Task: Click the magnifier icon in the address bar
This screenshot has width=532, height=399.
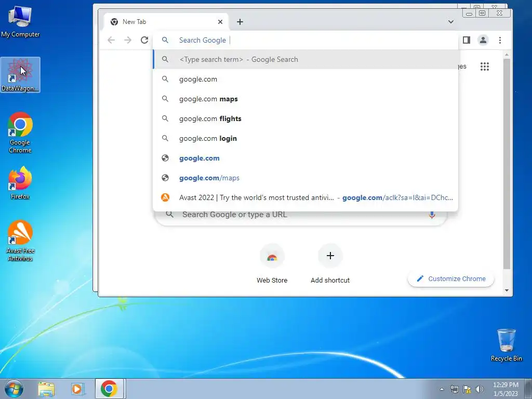Action: (x=165, y=40)
